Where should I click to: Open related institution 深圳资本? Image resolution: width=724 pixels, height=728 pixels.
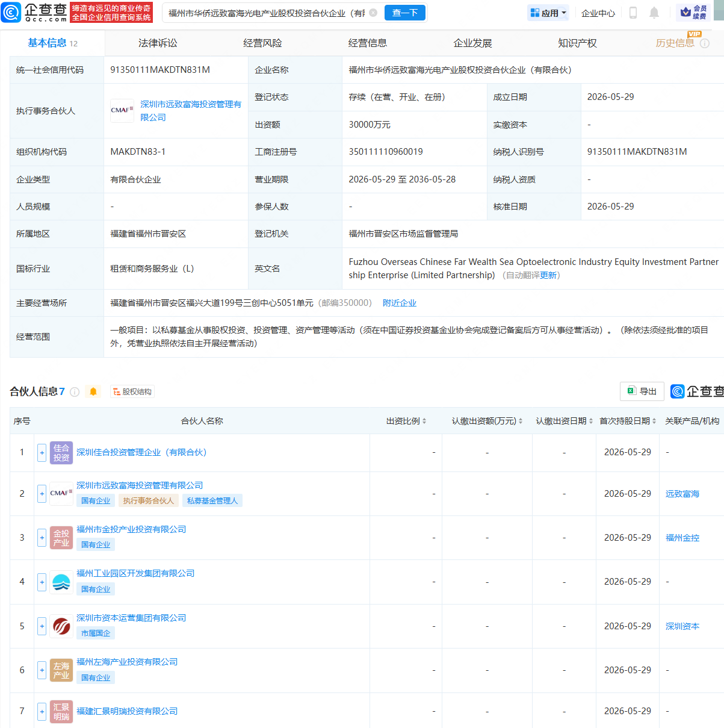click(x=682, y=626)
